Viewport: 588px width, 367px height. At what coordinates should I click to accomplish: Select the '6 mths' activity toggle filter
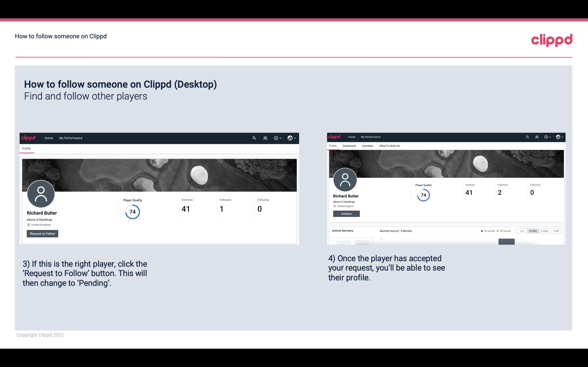point(533,231)
